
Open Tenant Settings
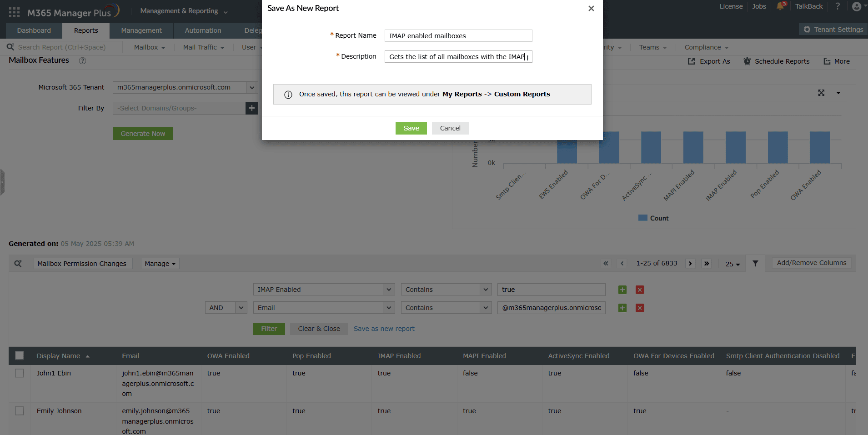coord(832,29)
